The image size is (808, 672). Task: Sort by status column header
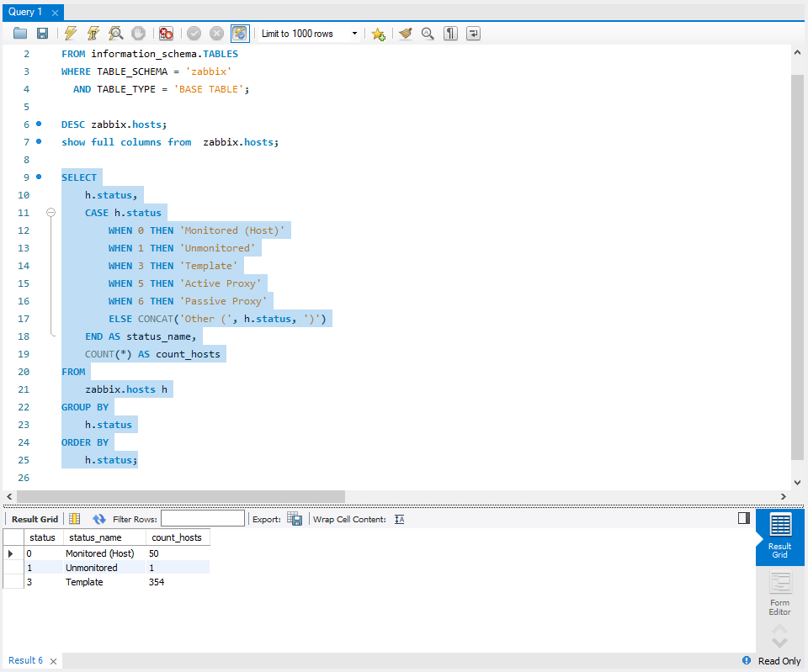point(43,537)
